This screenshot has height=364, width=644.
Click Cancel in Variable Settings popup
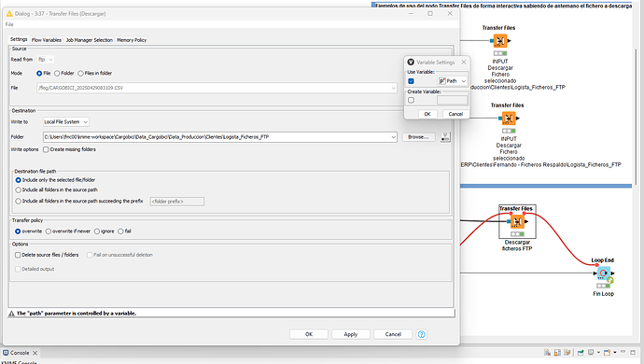tap(455, 114)
